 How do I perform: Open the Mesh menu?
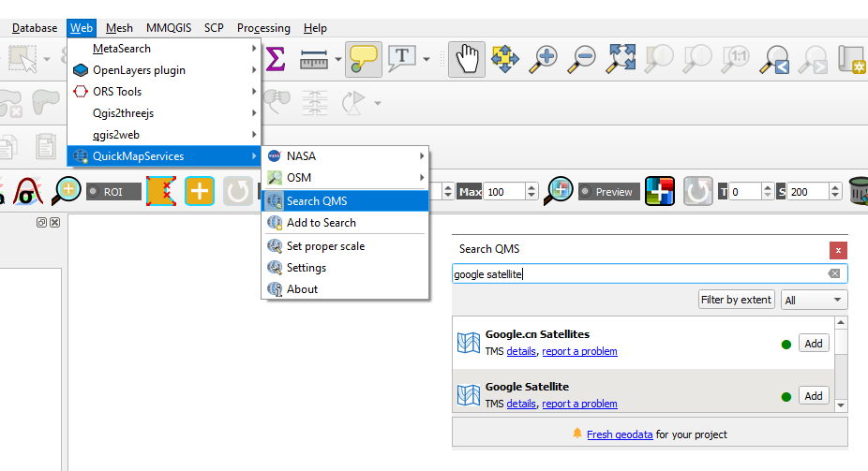(119, 28)
